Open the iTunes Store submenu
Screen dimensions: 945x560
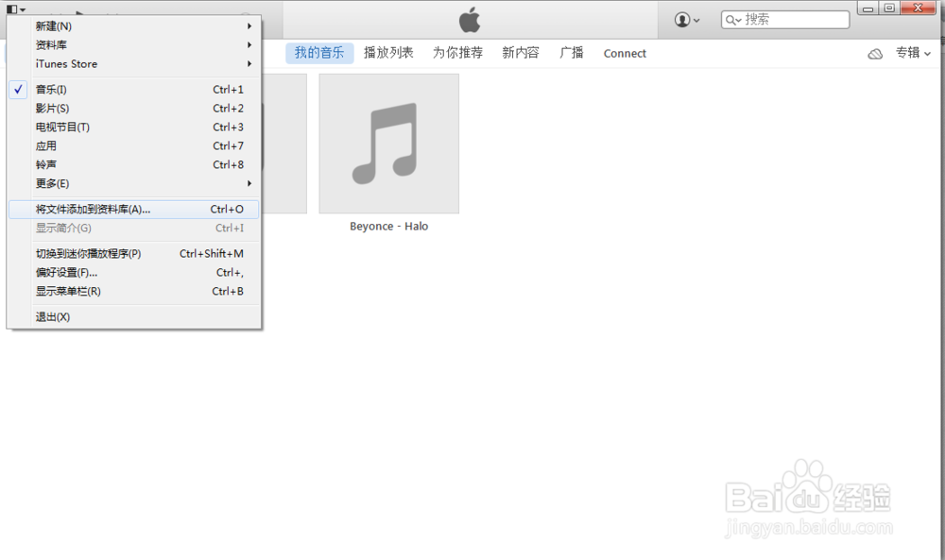coord(134,64)
